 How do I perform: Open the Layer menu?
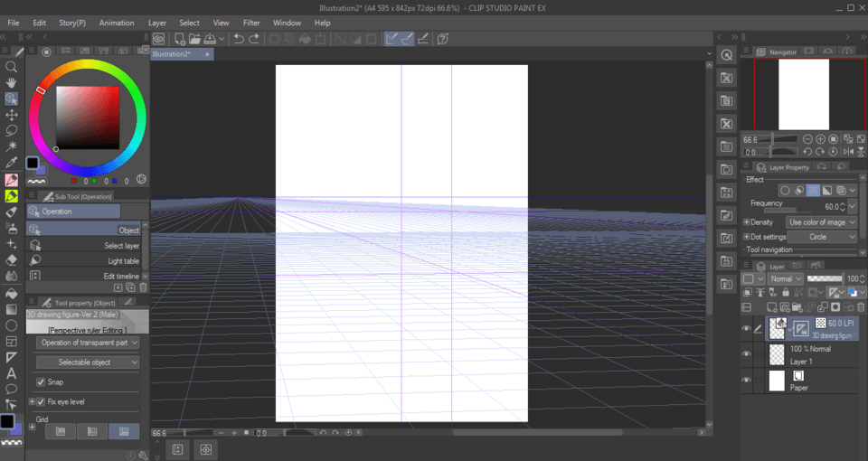[x=157, y=23]
